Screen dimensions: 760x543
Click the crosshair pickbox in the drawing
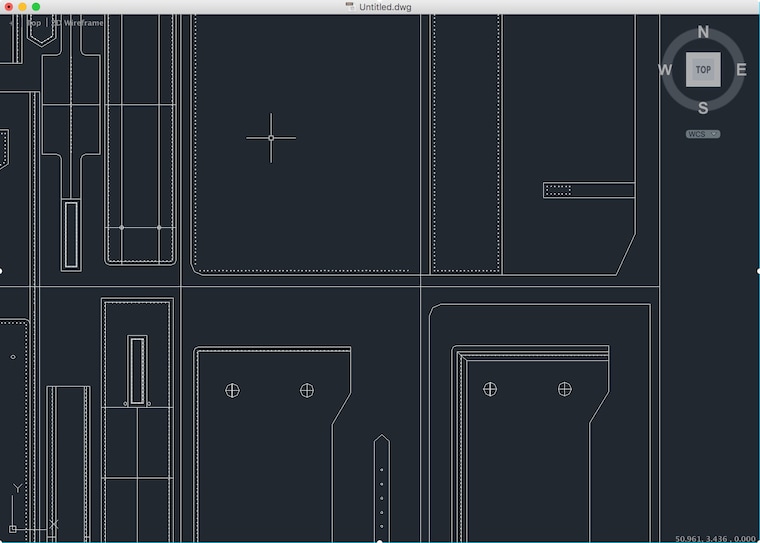(271, 138)
